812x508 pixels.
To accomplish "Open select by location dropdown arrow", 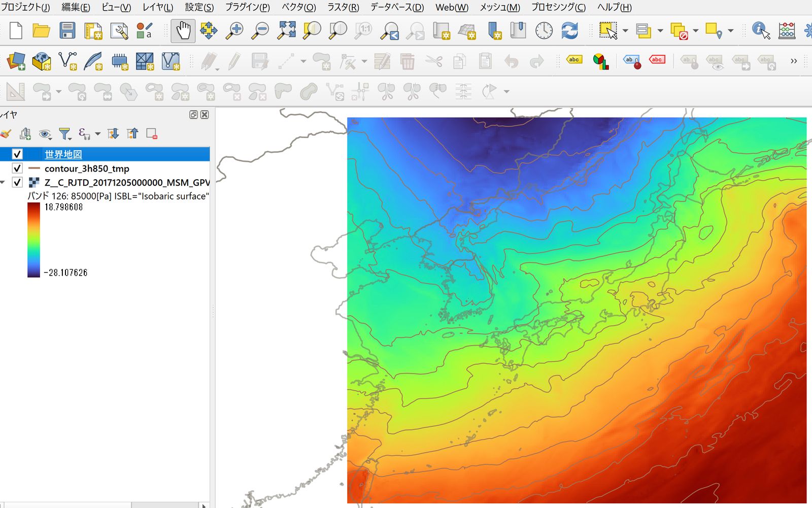I will click(x=731, y=30).
